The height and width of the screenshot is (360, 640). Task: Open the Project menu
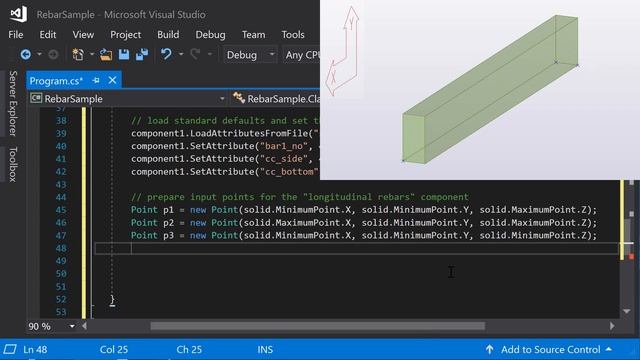pos(125,35)
